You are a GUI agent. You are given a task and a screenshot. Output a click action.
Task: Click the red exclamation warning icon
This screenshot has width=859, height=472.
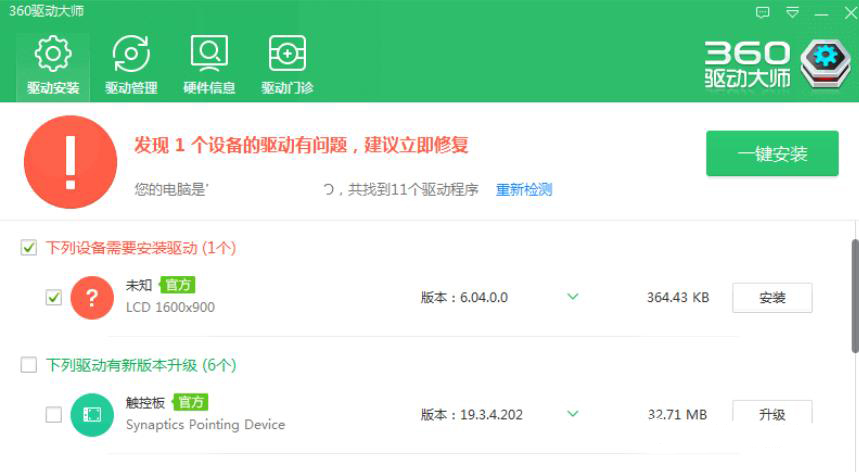point(71,162)
